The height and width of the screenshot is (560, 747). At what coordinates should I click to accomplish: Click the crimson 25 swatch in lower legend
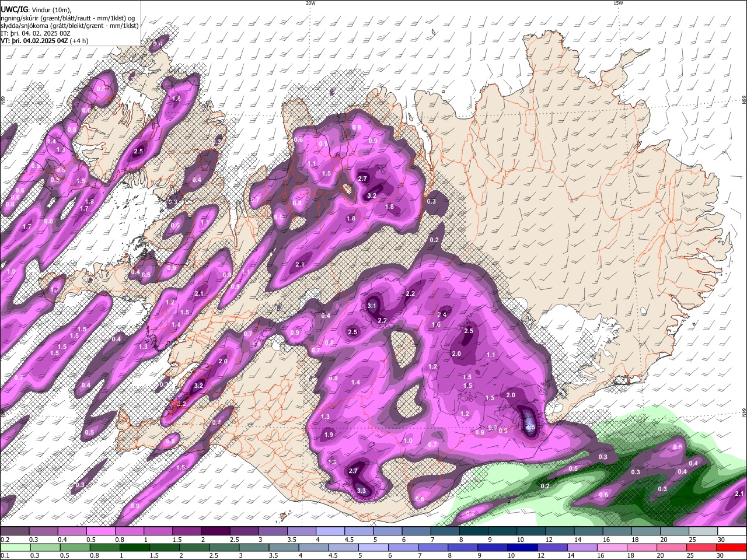click(x=702, y=547)
